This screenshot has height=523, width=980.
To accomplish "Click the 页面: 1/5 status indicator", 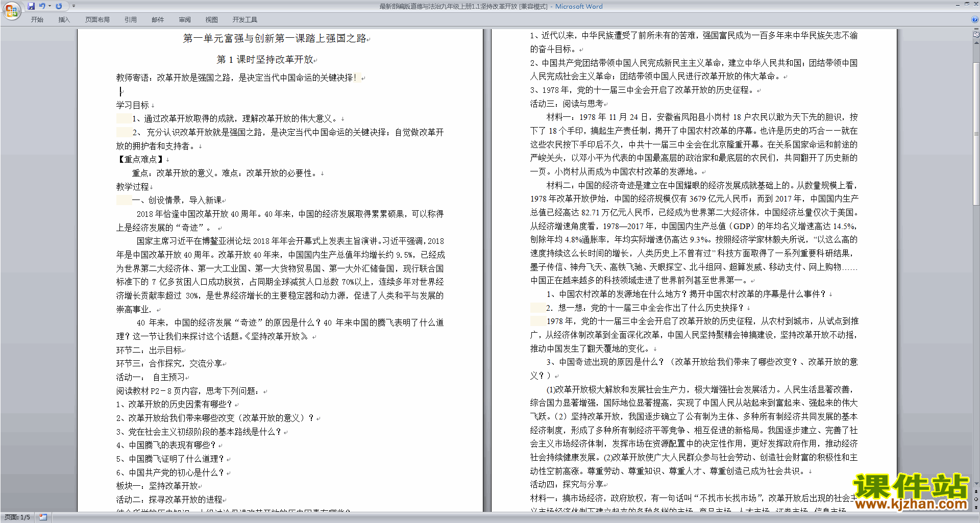I will pos(17,517).
